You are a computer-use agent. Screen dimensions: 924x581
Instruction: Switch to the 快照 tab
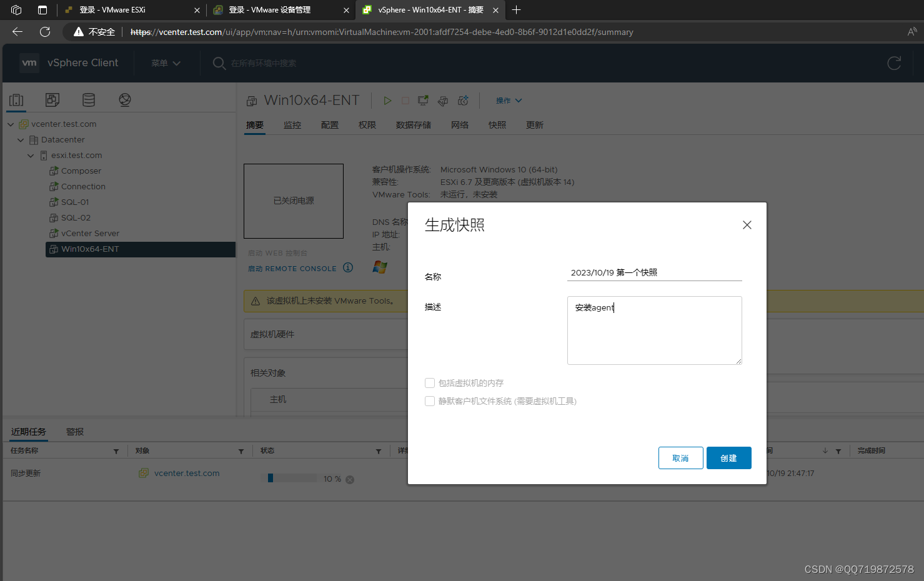pyautogui.click(x=497, y=125)
